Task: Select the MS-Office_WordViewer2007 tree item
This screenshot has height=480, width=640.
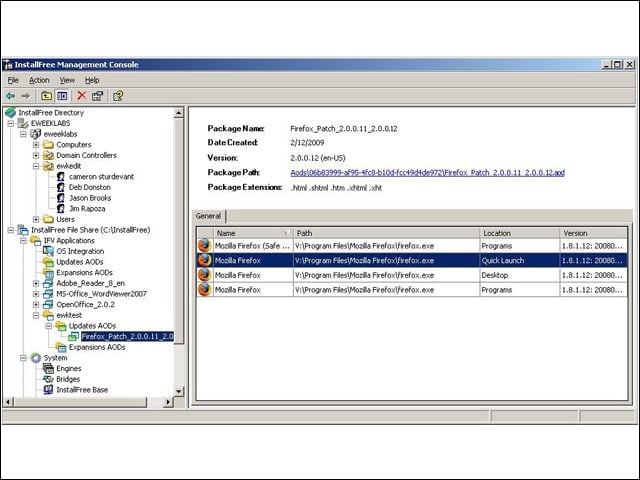Action: point(101,293)
